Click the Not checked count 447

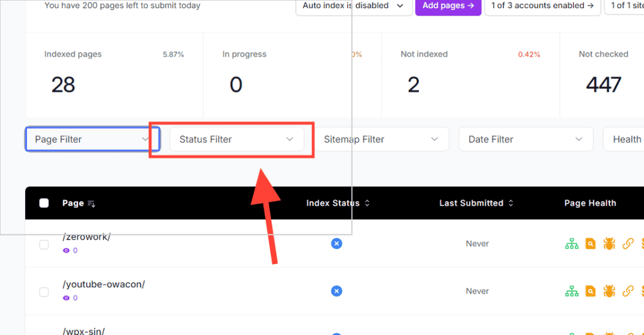point(603,85)
